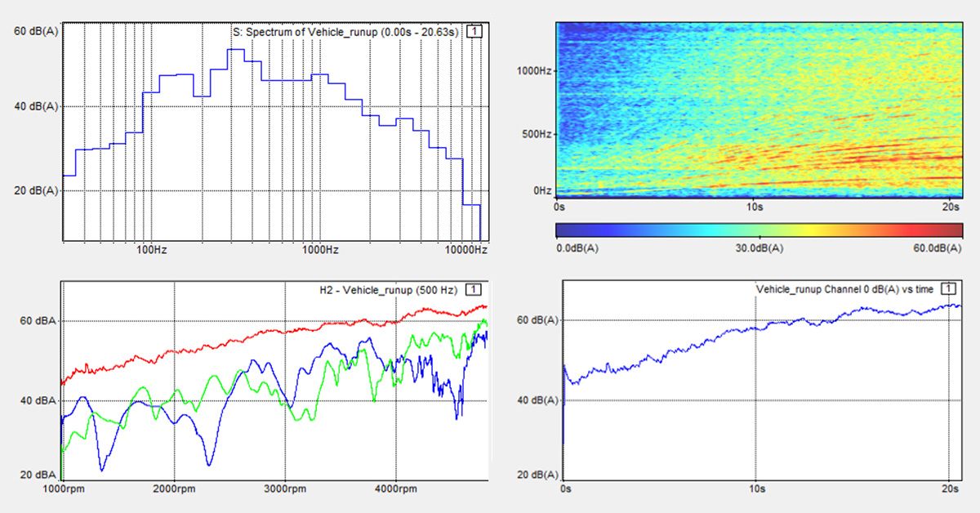This screenshot has height=513, width=980.
Task: Click the channel 1 badge in Spectrum chart
Action: [x=477, y=31]
